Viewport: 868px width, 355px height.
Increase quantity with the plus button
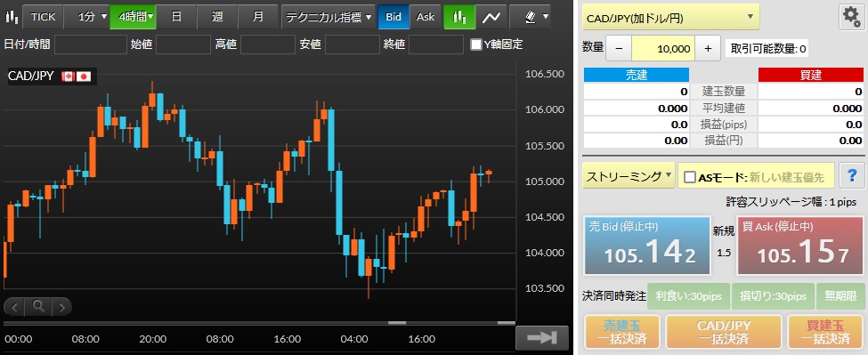[x=708, y=49]
